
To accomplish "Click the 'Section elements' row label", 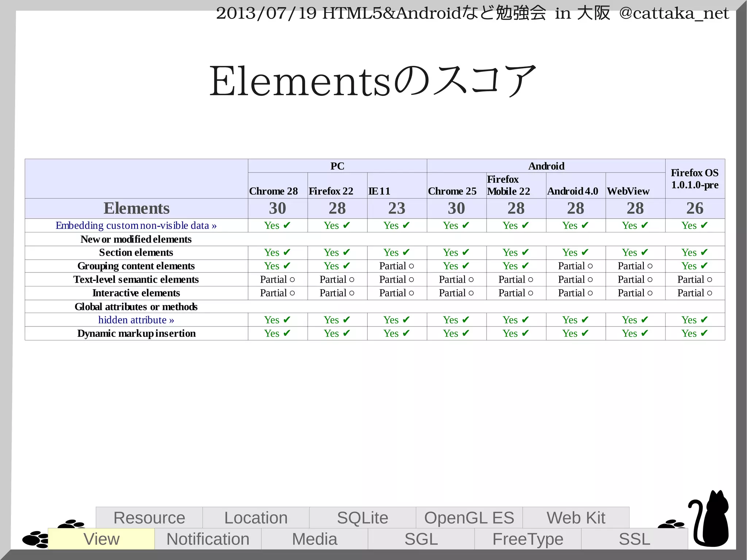I will coord(136,252).
